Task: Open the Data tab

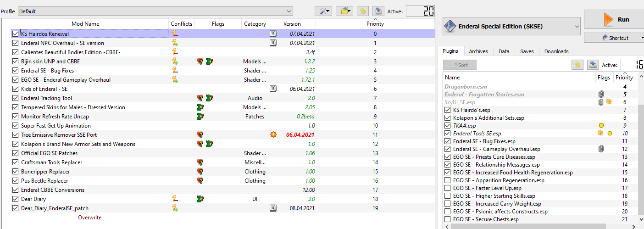Action: (x=504, y=51)
